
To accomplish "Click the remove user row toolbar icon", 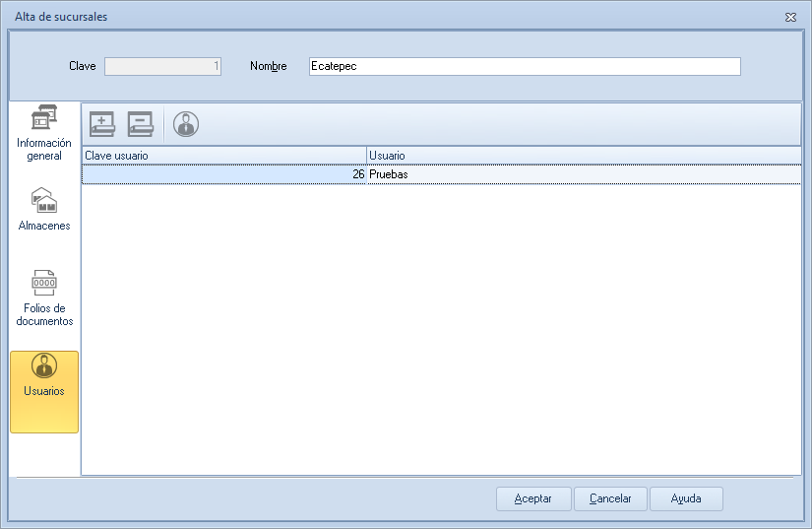I will point(140,124).
